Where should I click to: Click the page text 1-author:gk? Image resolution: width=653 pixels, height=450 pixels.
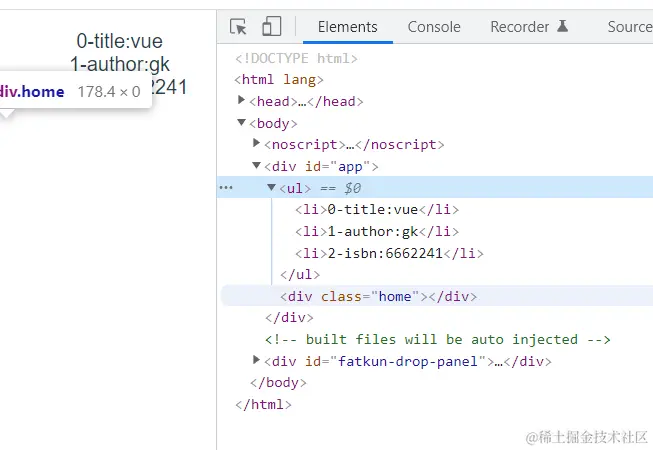click(x=120, y=64)
